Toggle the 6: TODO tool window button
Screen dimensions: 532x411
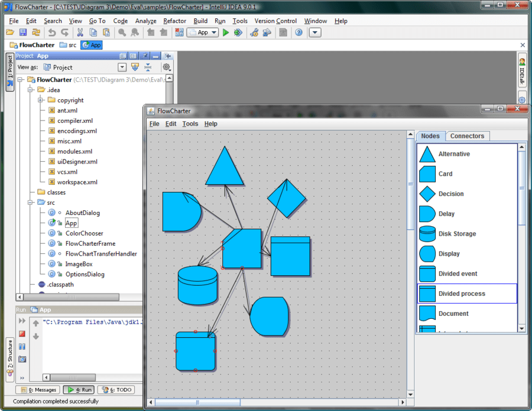pos(116,390)
